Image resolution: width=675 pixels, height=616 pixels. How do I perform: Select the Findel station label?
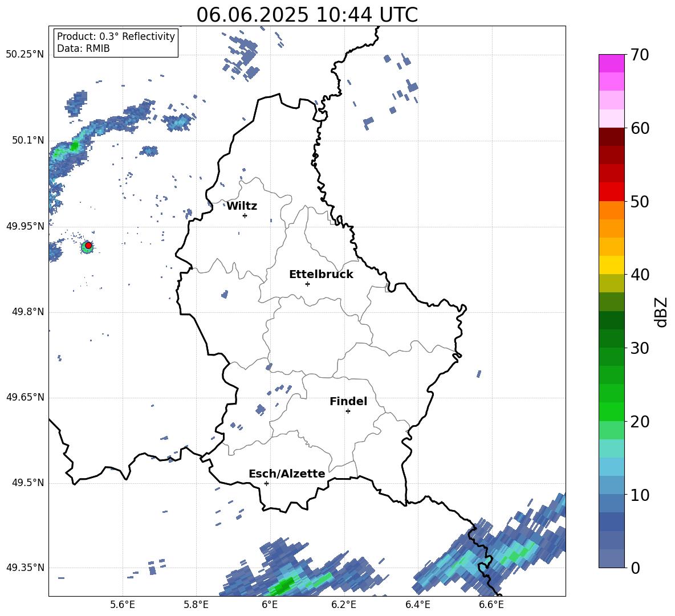tap(348, 401)
